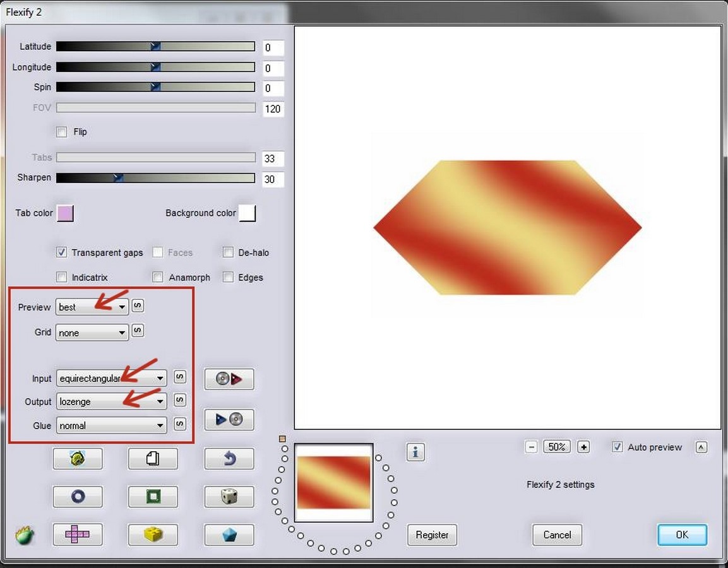Open the Tab color swatch
728x568 pixels.
[x=65, y=213]
